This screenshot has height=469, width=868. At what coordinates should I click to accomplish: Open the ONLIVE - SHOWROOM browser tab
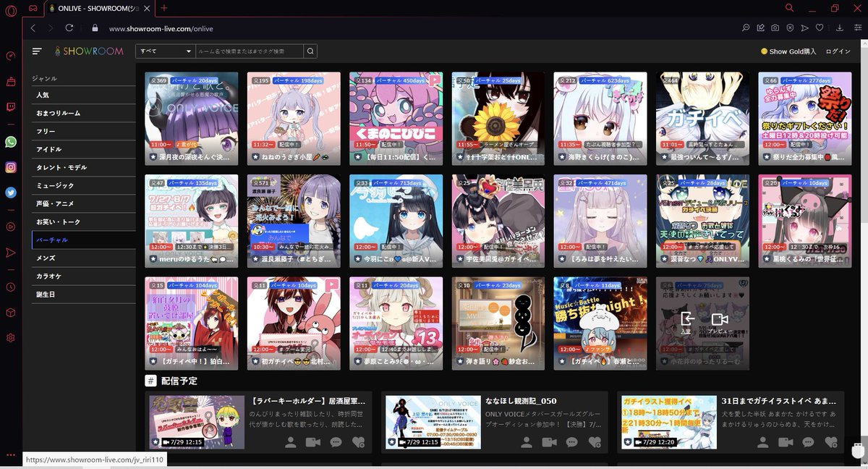(101, 8)
